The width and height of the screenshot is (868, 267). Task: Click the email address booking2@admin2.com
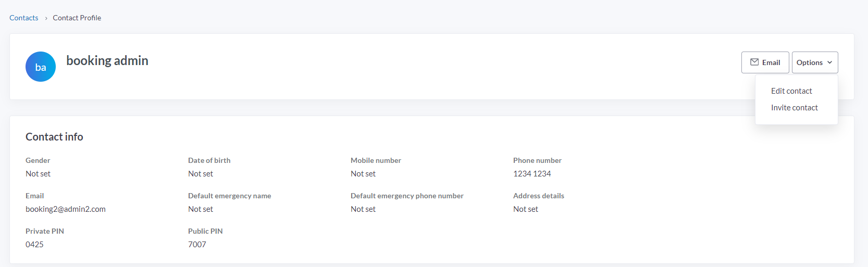[66, 209]
